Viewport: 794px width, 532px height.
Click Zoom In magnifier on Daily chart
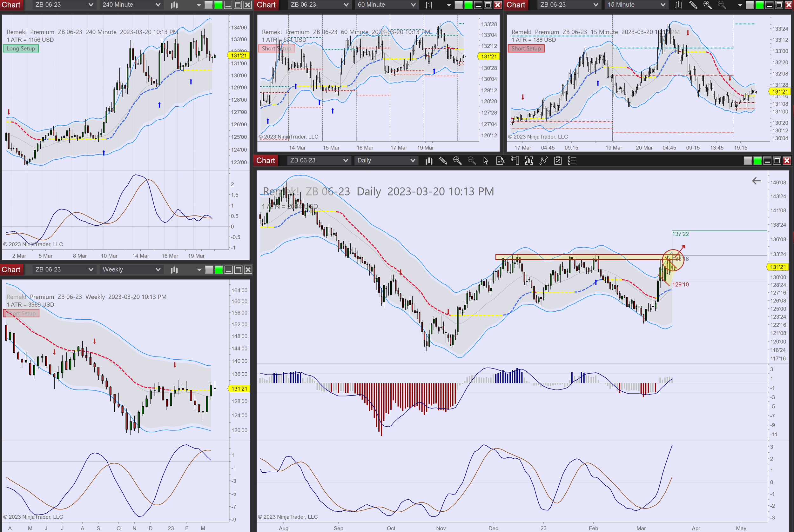[x=457, y=161]
